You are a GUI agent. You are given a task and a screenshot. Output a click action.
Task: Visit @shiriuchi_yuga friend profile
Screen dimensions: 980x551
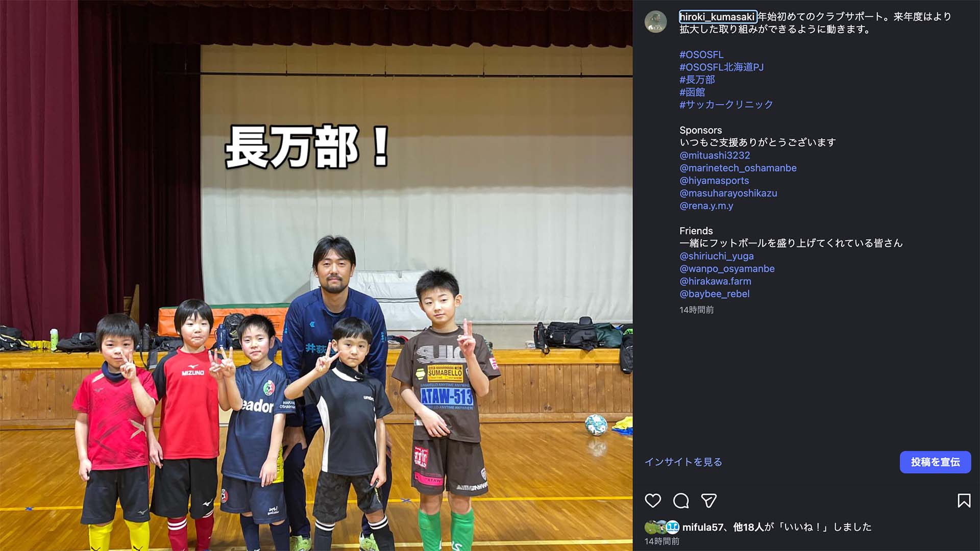pyautogui.click(x=717, y=256)
